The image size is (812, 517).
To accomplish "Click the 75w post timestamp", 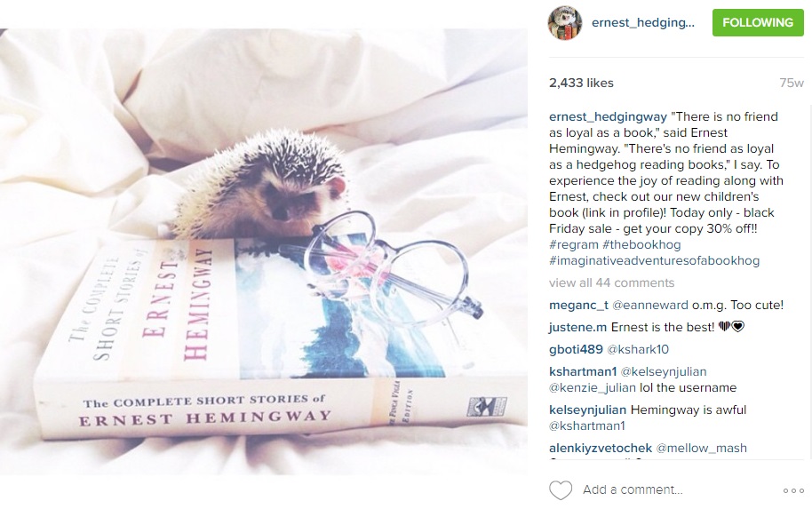I will point(792,83).
